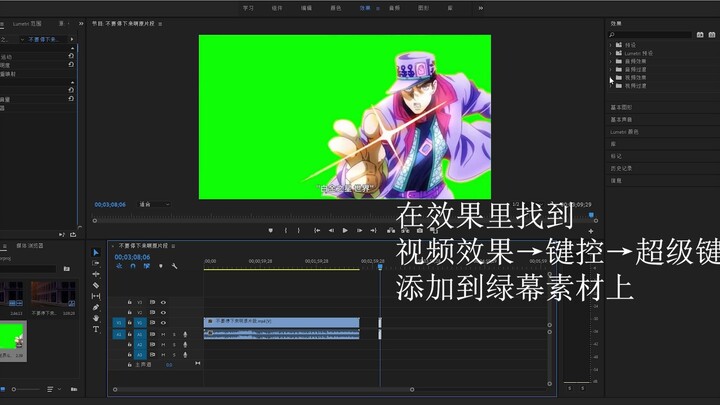This screenshot has height=405, width=720.
Task: Select the Type tool
Action: [96, 329]
